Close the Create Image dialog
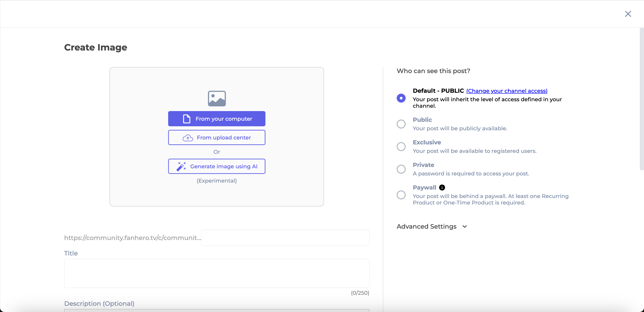 point(628,14)
